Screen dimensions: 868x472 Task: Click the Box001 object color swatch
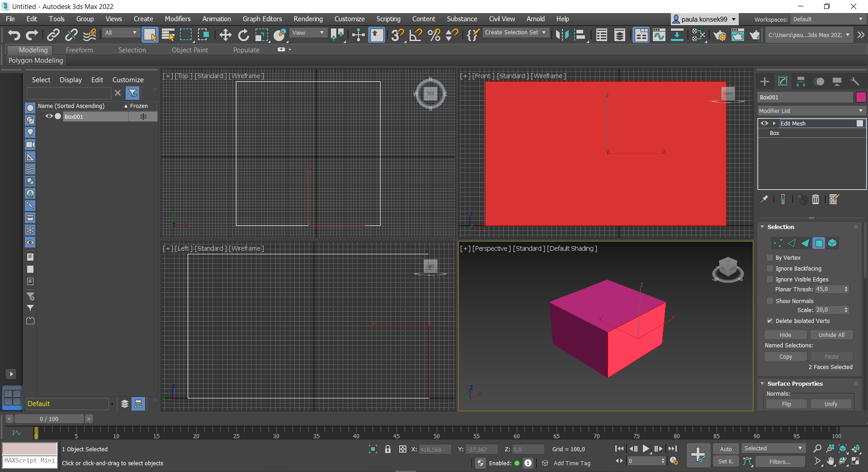pos(861,97)
